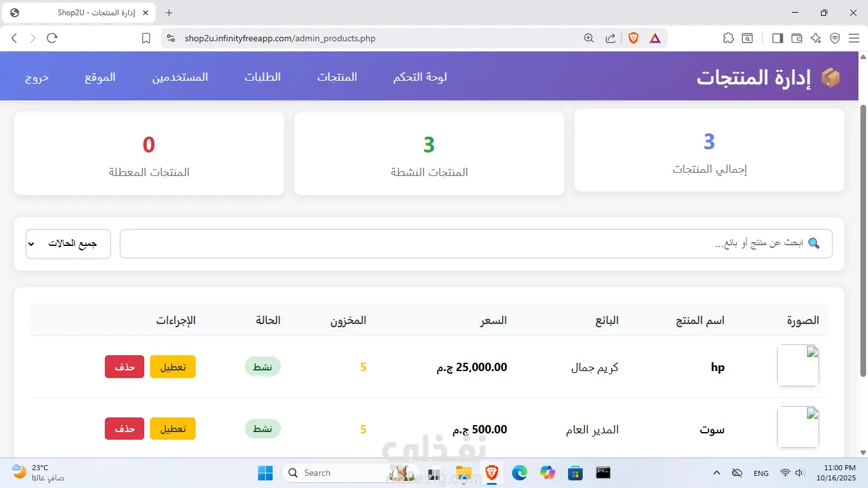Launch Microsoft Edge from taskbar
The width and height of the screenshot is (868, 488).
pyautogui.click(x=520, y=473)
